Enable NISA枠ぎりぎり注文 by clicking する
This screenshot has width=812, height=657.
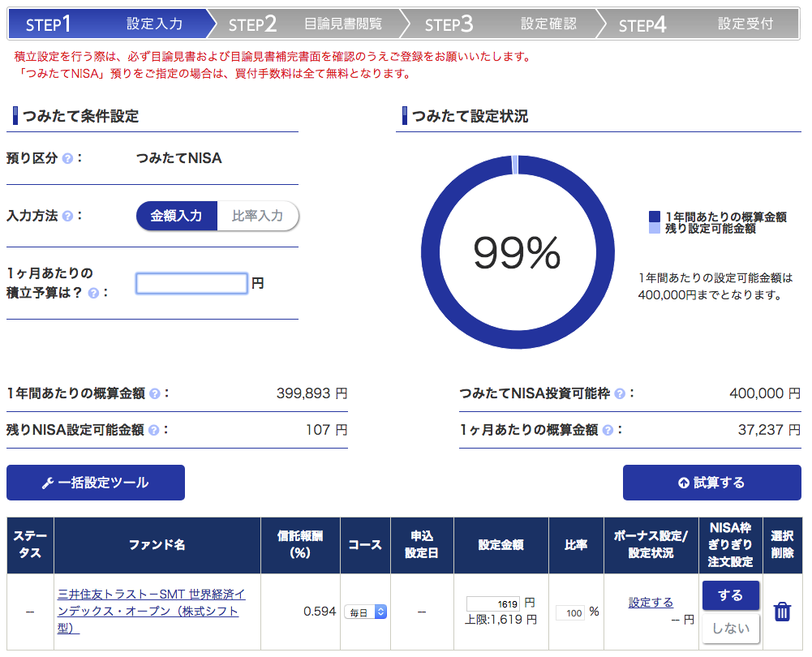729,595
